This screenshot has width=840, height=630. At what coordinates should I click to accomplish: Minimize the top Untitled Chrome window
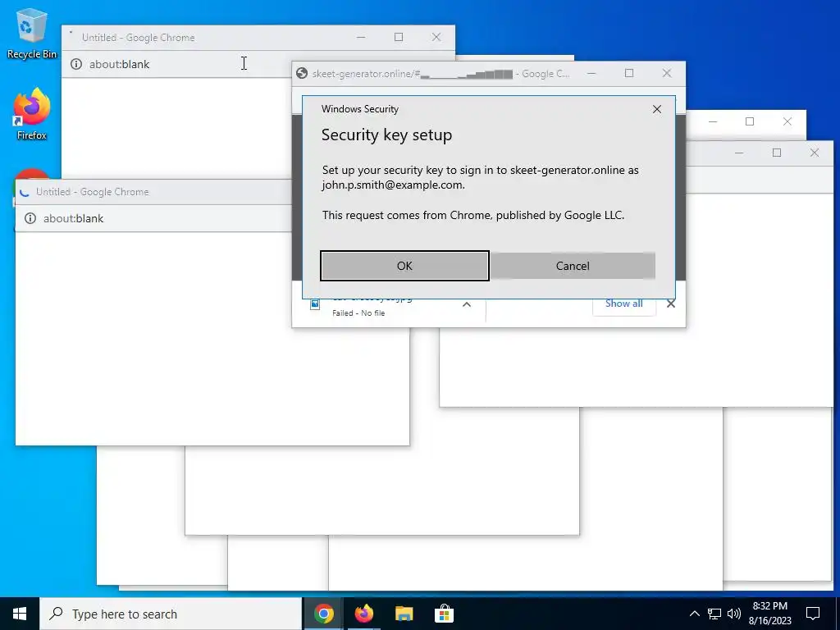tap(361, 37)
